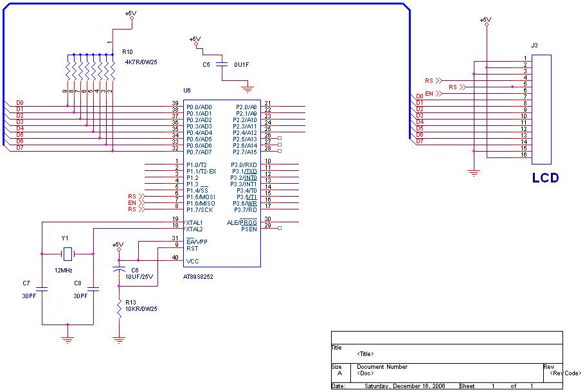Click the J3 LCD connector rectangle
585x392 pixels.
click(541, 110)
